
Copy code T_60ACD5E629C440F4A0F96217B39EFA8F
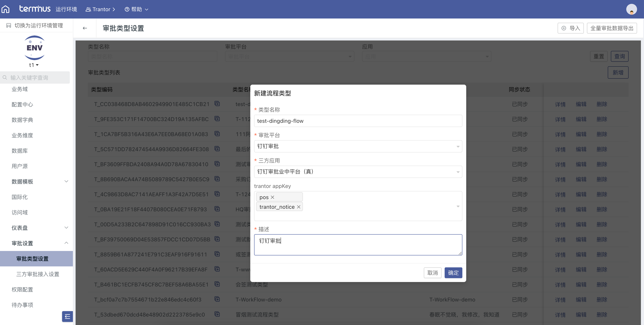pos(217,269)
